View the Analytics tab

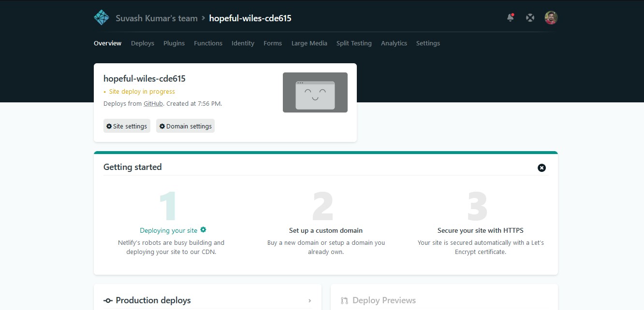394,43
